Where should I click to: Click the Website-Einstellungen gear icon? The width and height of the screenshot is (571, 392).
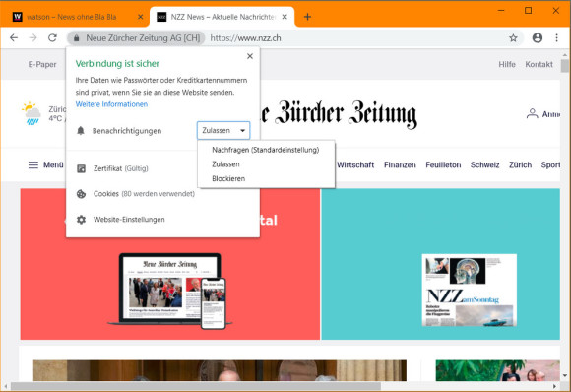pyautogui.click(x=81, y=220)
